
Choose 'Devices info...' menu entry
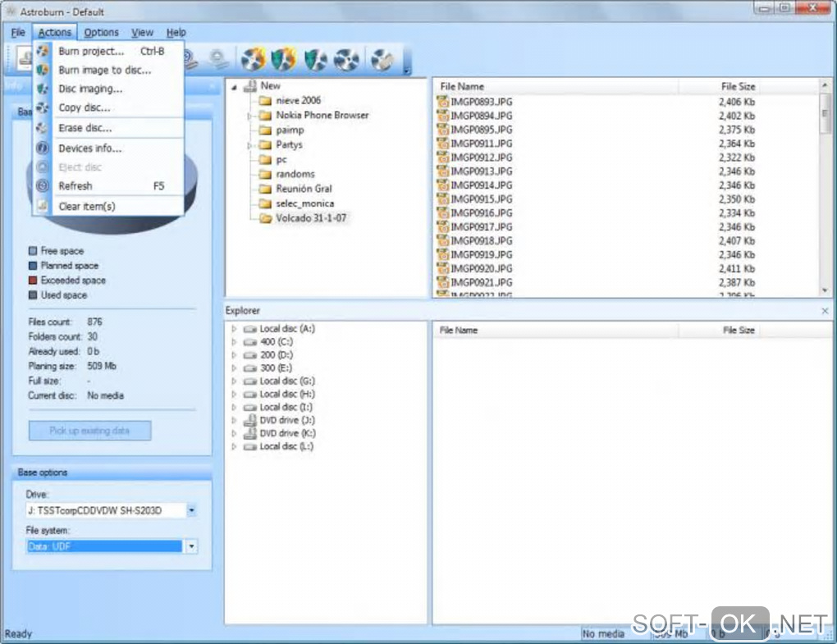[108, 148]
